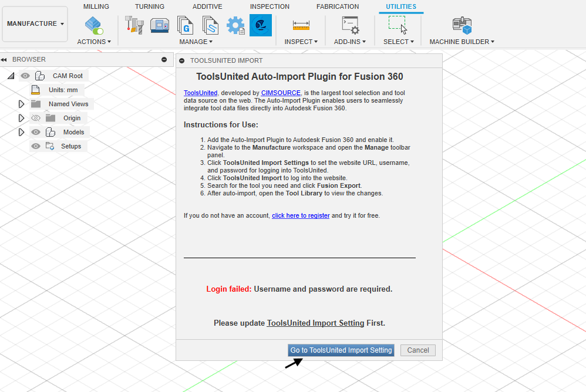Show the hidden Origin folder via eye
Image resolution: width=586 pixels, height=392 pixels.
[36, 118]
